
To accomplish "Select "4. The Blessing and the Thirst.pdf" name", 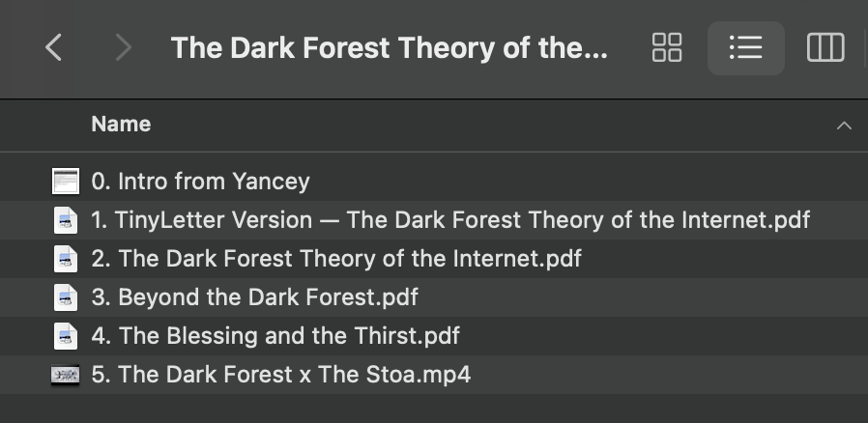I will (x=275, y=336).
